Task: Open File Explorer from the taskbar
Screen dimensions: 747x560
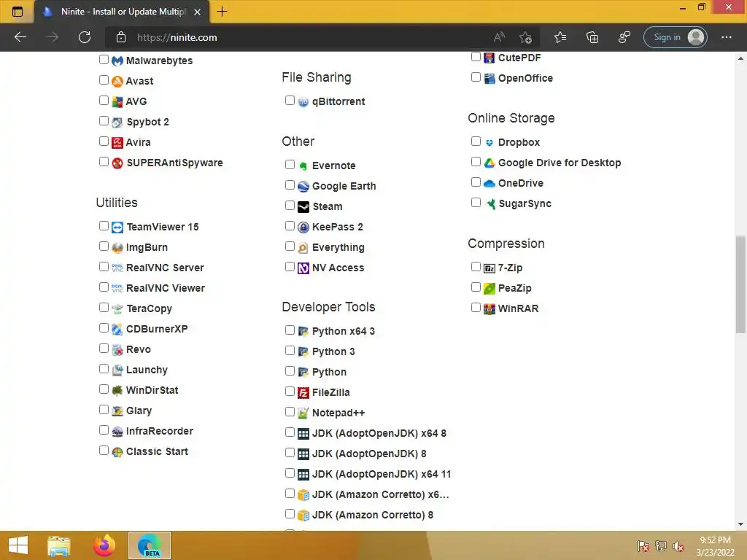Action: tap(59, 545)
